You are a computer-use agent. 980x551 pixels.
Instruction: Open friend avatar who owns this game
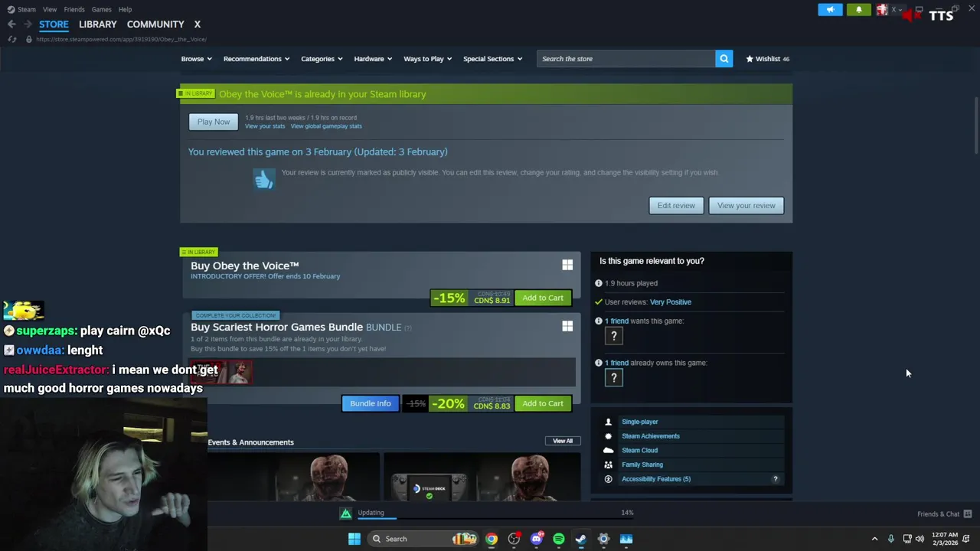(x=613, y=377)
